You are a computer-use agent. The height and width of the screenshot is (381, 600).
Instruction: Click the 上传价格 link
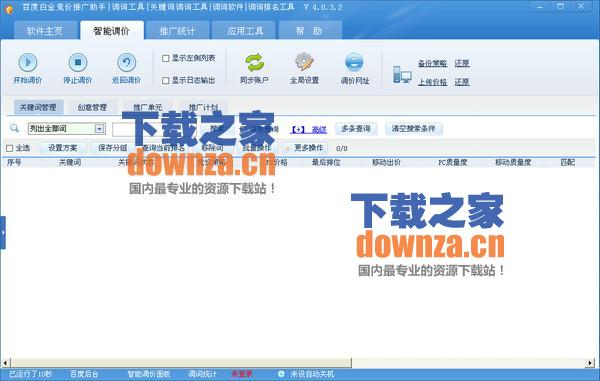[432, 82]
